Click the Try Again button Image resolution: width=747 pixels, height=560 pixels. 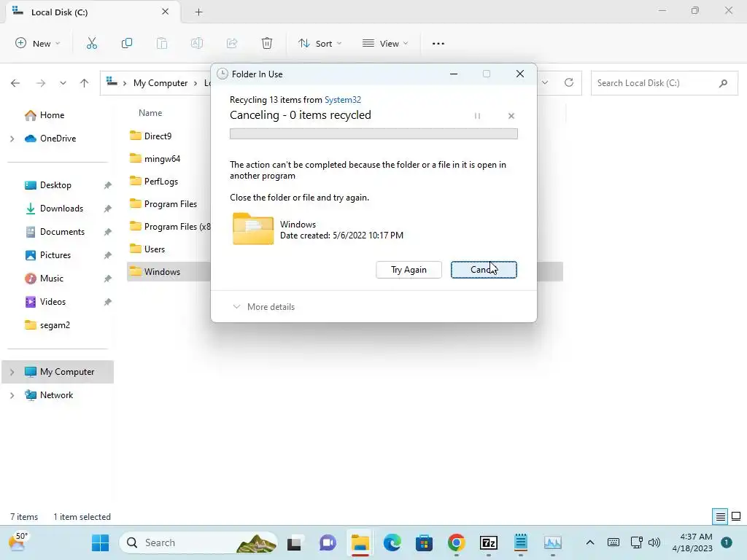coord(409,270)
